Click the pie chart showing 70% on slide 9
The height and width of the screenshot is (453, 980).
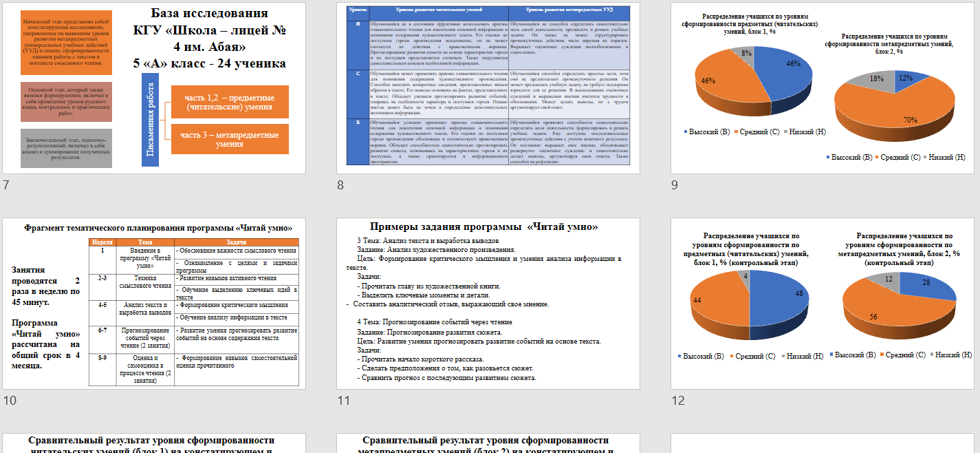[894, 109]
